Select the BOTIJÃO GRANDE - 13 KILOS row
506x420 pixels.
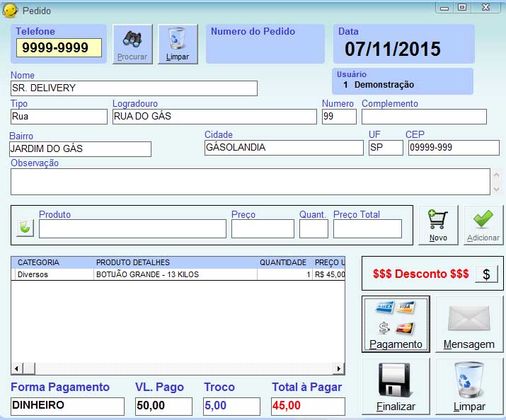pos(178,274)
